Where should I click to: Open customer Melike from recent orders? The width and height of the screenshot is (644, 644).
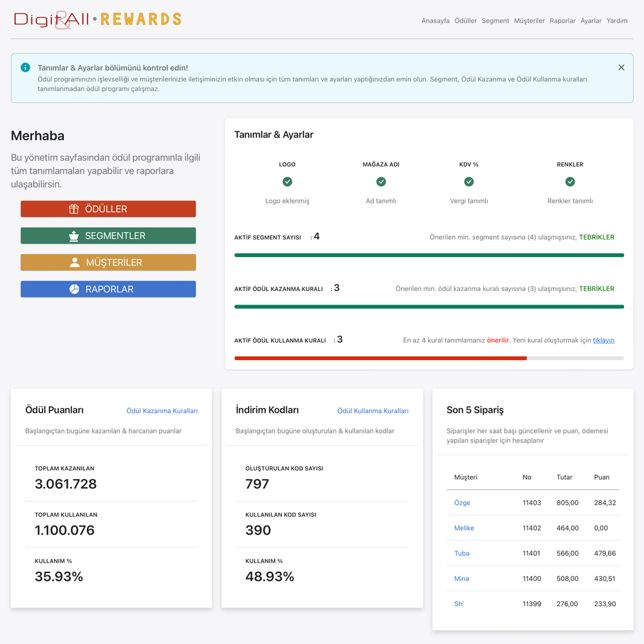464,528
